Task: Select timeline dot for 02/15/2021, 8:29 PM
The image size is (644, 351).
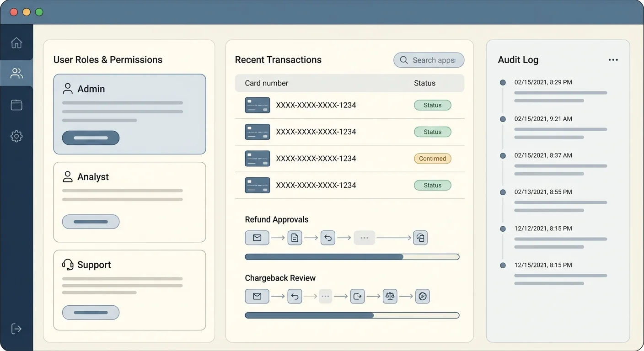Action: tap(503, 83)
